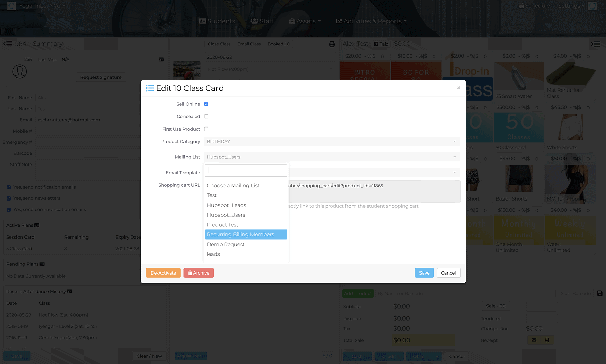This screenshot has width=606, height=364.
Task: Click the email receipt envelope icon
Action: [534, 340]
